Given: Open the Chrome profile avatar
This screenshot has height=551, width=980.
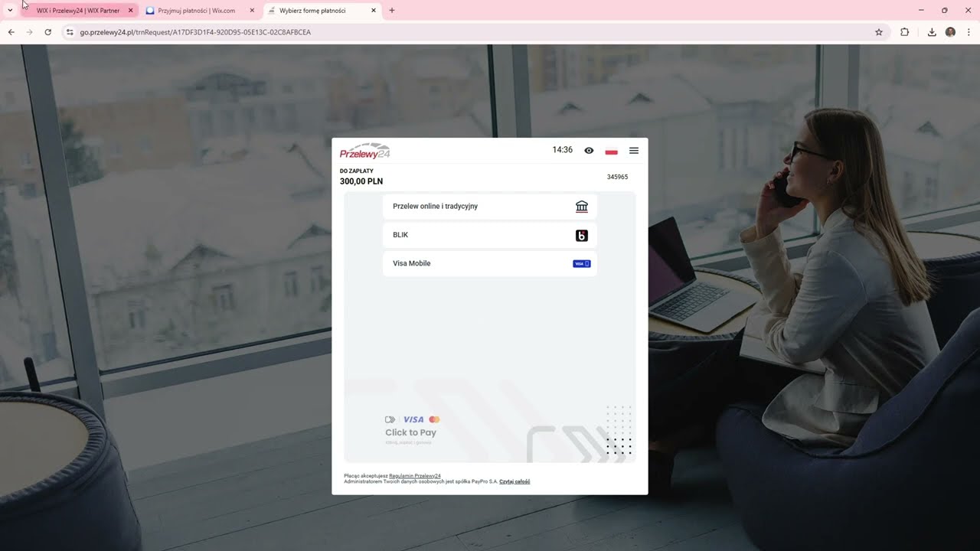Looking at the screenshot, I should (950, 32).
